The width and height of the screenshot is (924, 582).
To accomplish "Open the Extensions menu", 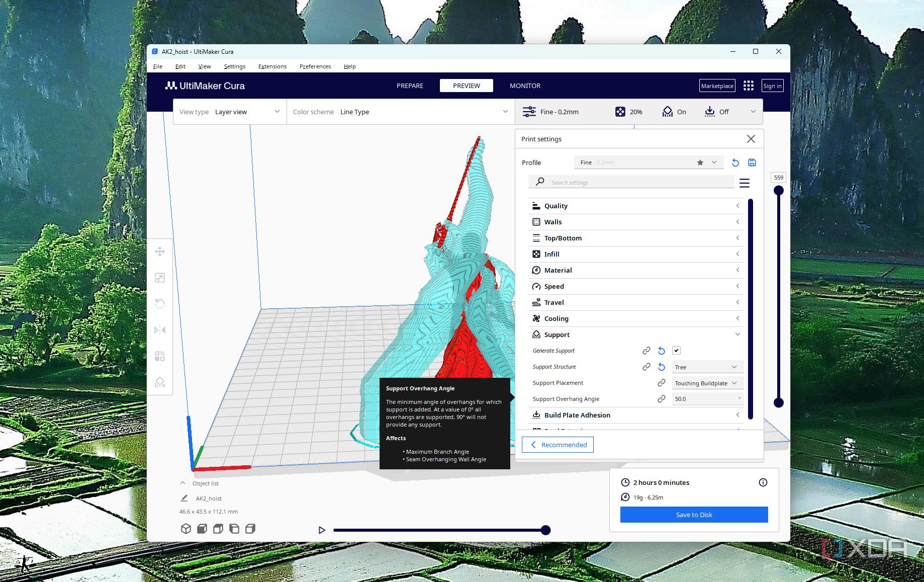I will coord(272,66).
